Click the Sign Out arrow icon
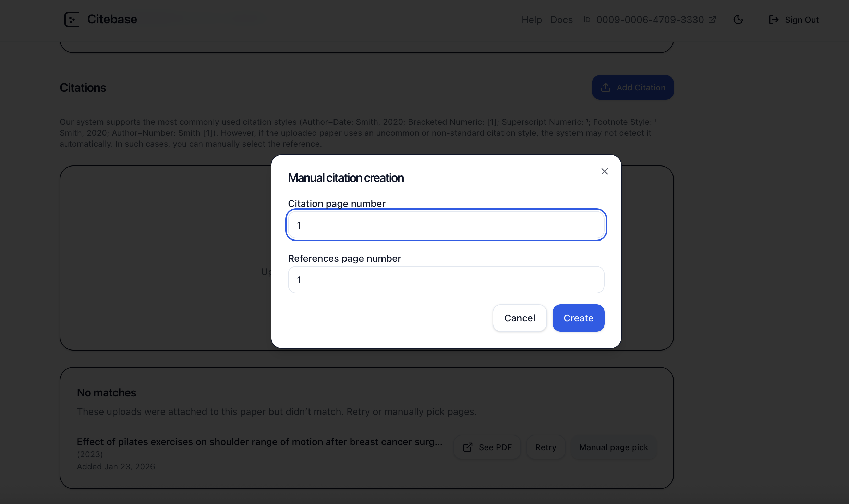 (774, 20)
